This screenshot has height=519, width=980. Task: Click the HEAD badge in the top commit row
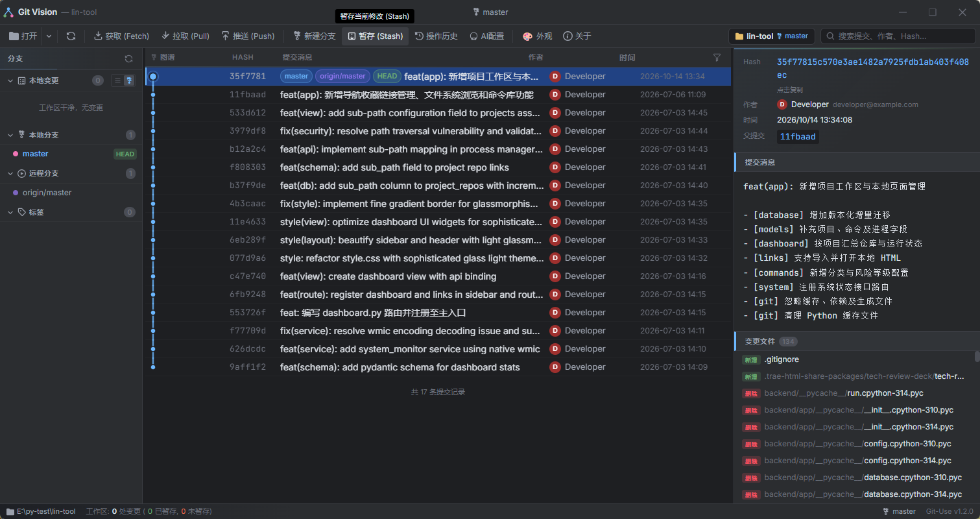tap(387, 76)
